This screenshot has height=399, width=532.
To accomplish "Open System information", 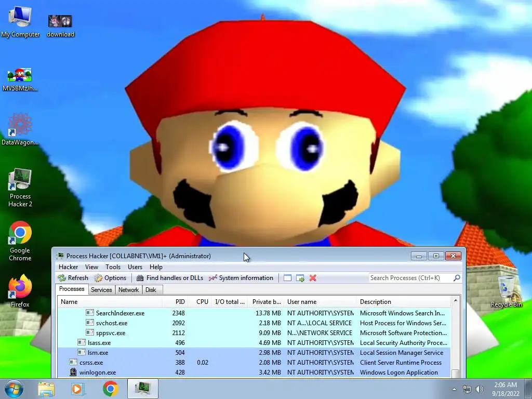I will click(241, 278).
